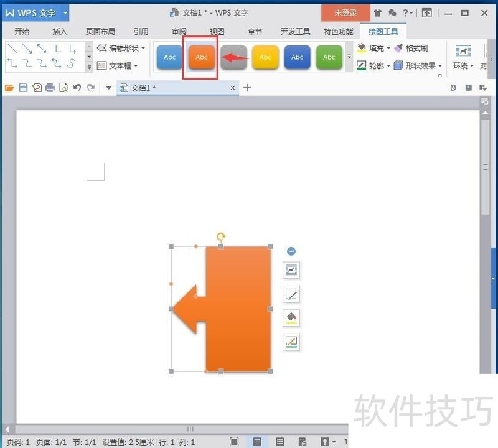Select the plain curved connector shape

coord(27,63)
